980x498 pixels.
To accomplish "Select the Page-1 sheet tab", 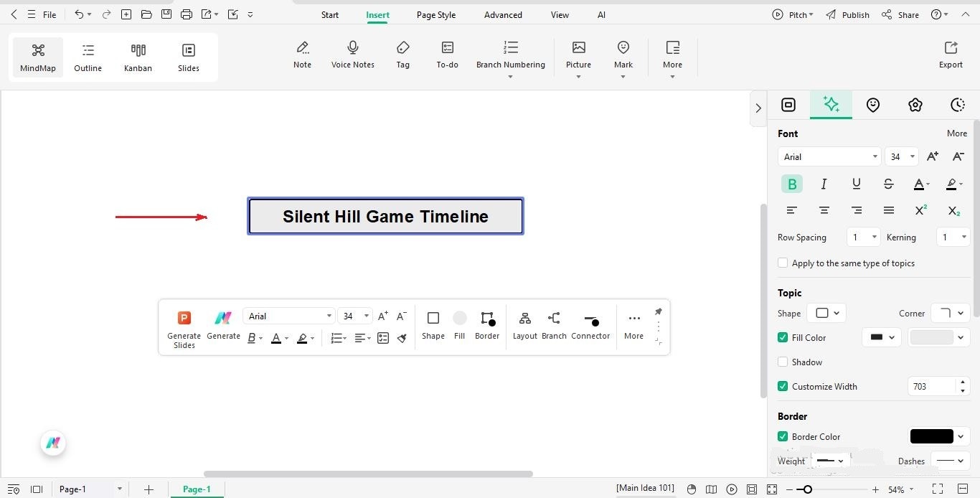I will [x=197, y=489].
